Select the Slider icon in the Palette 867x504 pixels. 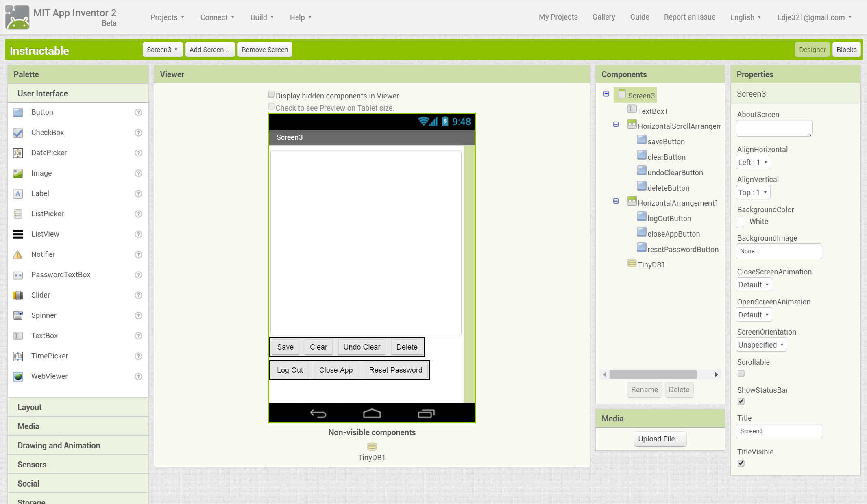coord(18,295)
